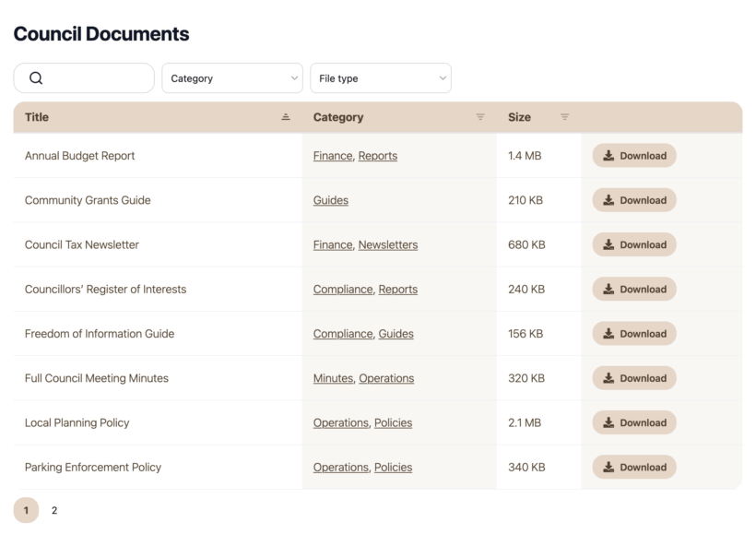This screenshot has width=756, height=558.
Task: Select the Community Grants Guide title
Action: [x=88, y=200]
